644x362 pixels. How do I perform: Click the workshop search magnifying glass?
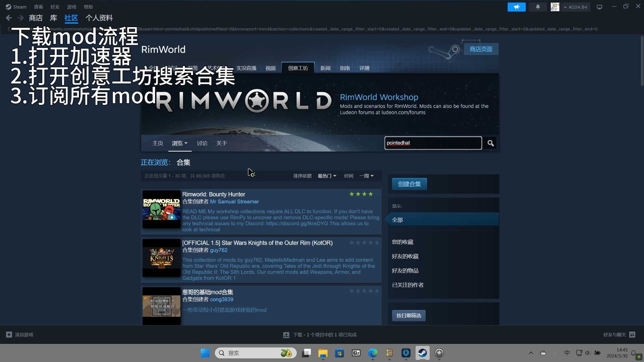coord(490,143)
